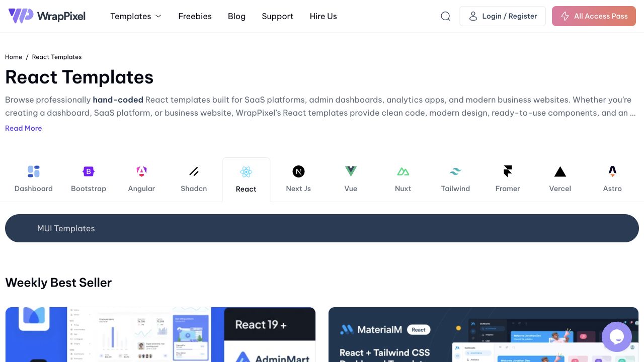
Task: Go to Home breadcrumb link
Action: tap(14, 57)
